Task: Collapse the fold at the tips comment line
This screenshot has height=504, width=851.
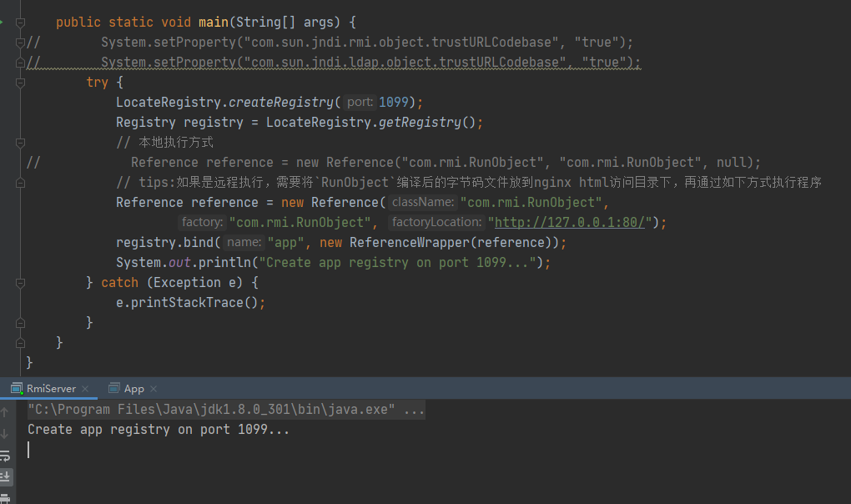Action: coord(20,184)
